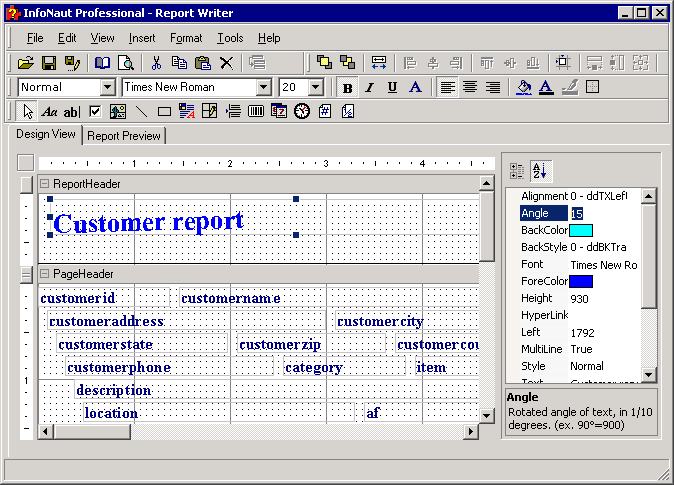
Task: Click the open book icon in toolbar
Action: tap(102, 63)
